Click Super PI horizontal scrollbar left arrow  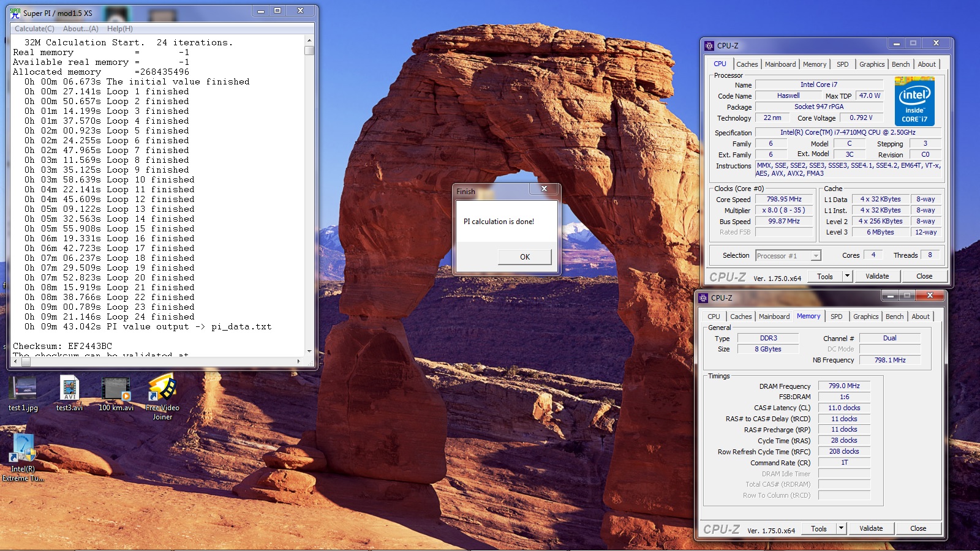(x=17, y=361)
